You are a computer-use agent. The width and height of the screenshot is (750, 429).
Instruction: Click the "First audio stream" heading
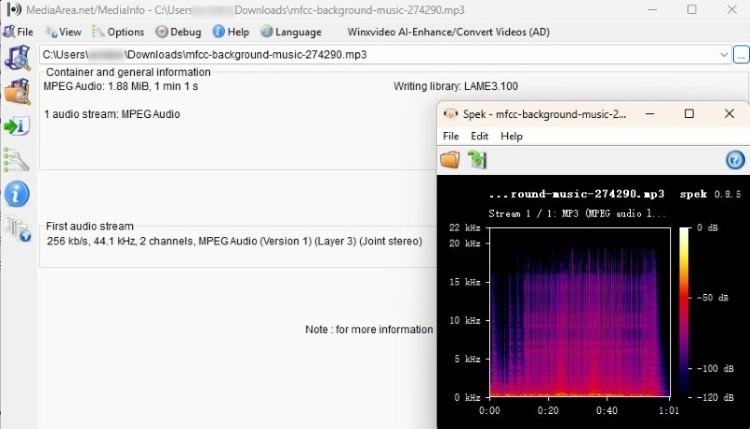click(89, 226)
